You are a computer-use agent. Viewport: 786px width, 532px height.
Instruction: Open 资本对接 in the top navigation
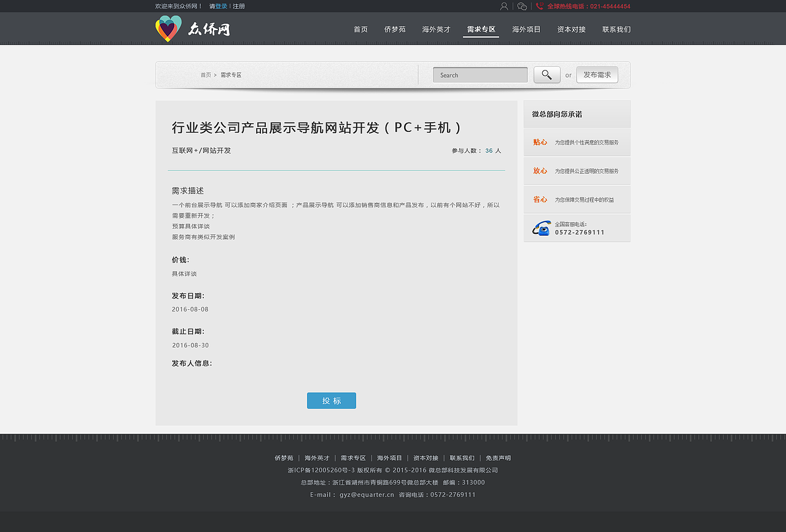pyautogui.click(x=572, y=29)
